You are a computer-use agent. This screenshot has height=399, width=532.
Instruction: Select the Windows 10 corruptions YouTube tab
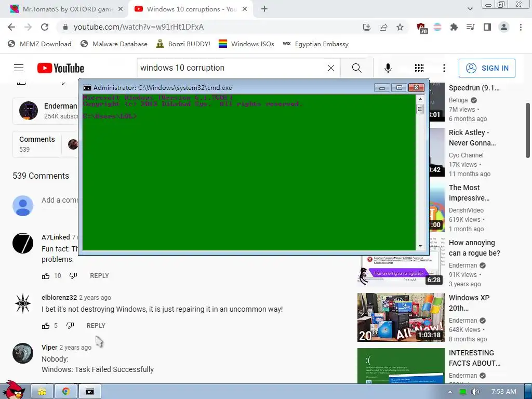(191, 9)
